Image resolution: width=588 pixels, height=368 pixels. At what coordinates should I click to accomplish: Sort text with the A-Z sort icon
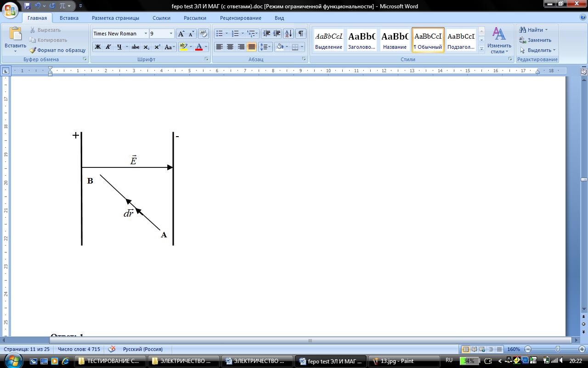point(288,34)
